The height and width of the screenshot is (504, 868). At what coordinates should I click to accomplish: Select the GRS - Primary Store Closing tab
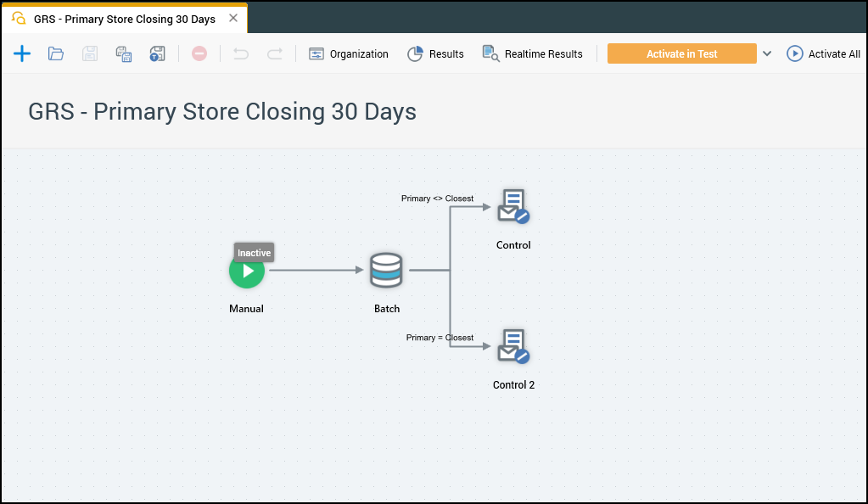[x=124, y=19]
